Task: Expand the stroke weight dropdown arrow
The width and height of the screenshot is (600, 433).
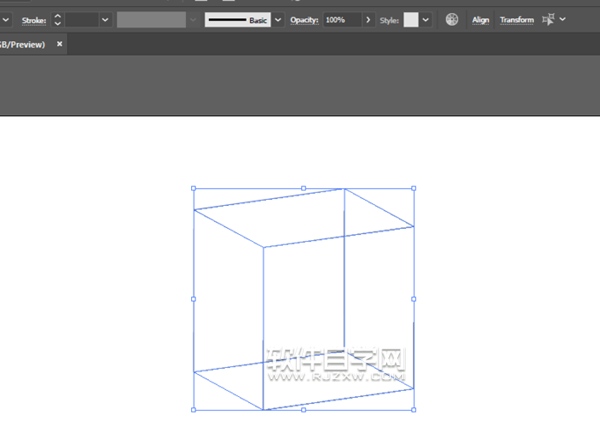Action: point(105,19)
